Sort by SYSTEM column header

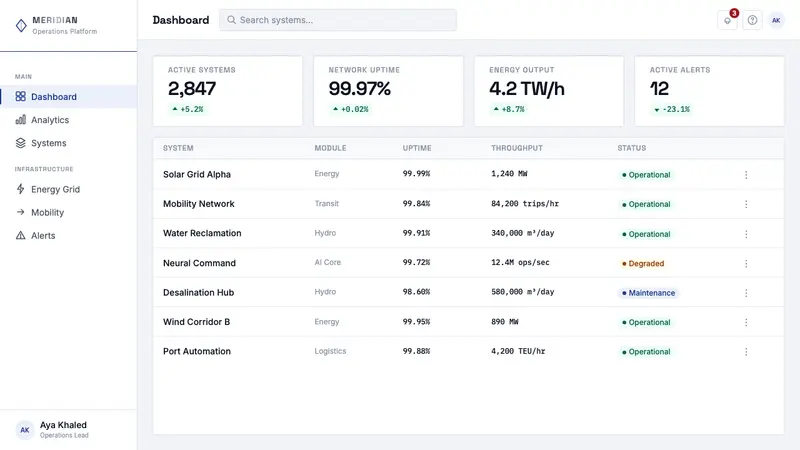178,148
